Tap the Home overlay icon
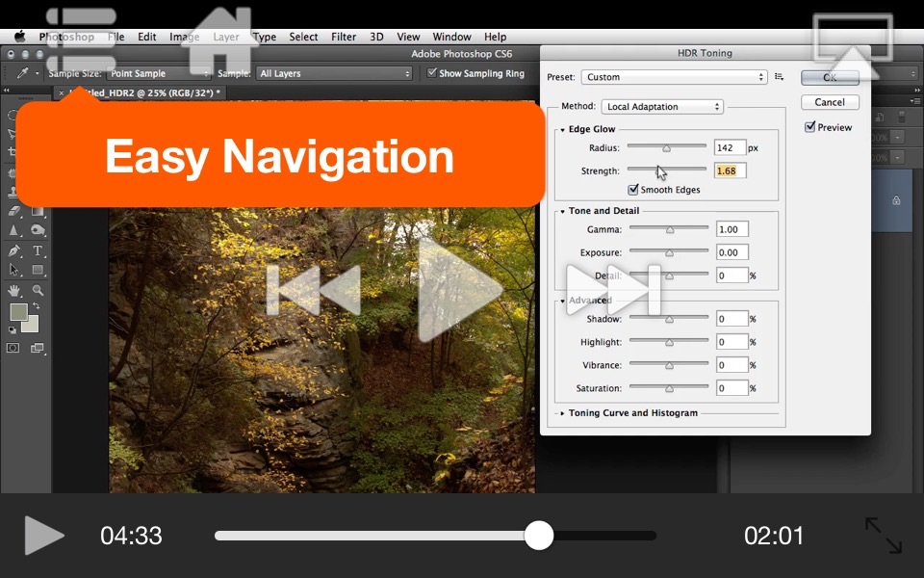 click(x=219, y=40)
